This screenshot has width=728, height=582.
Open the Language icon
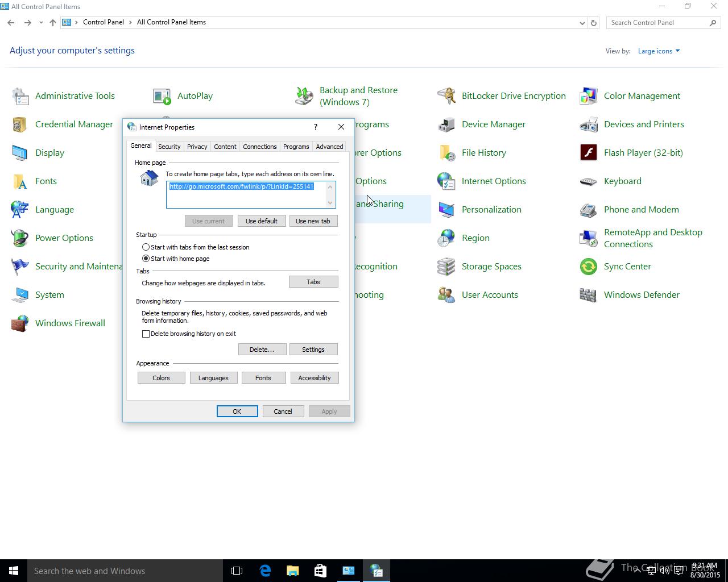tap(20, 210)
